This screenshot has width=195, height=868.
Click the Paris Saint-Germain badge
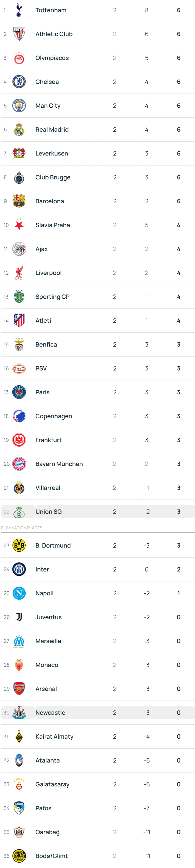19,392
